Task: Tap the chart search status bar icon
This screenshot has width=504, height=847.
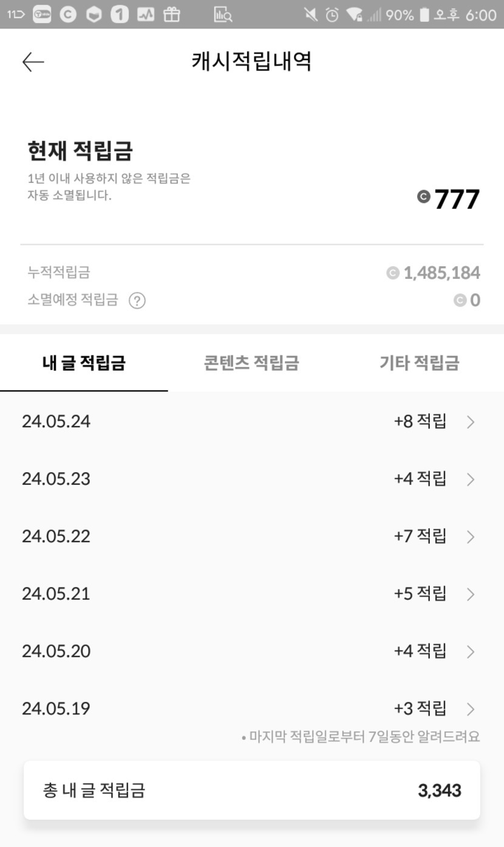Action: coord(223,15)
